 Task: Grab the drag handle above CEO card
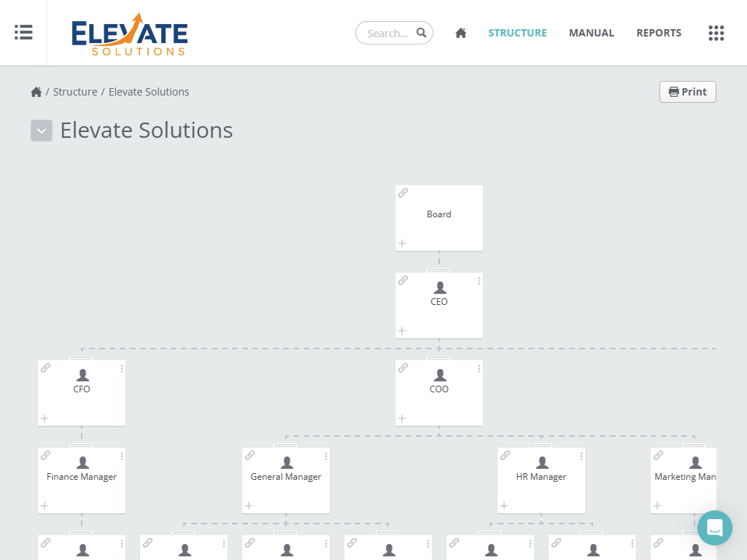(438, 271)
